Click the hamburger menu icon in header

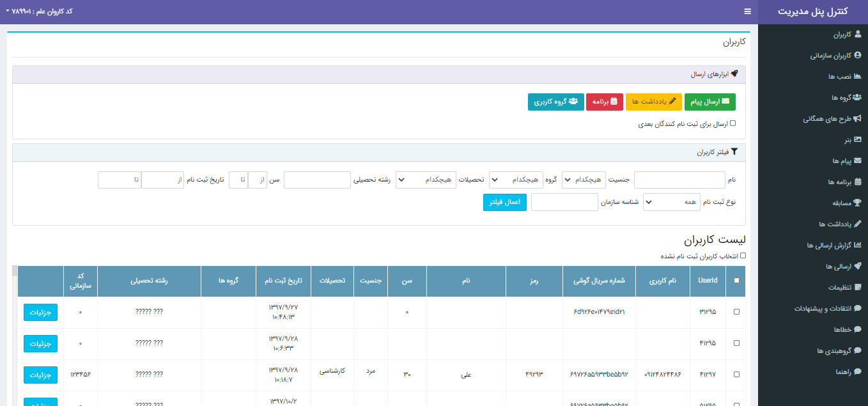[x=747, y=12]
